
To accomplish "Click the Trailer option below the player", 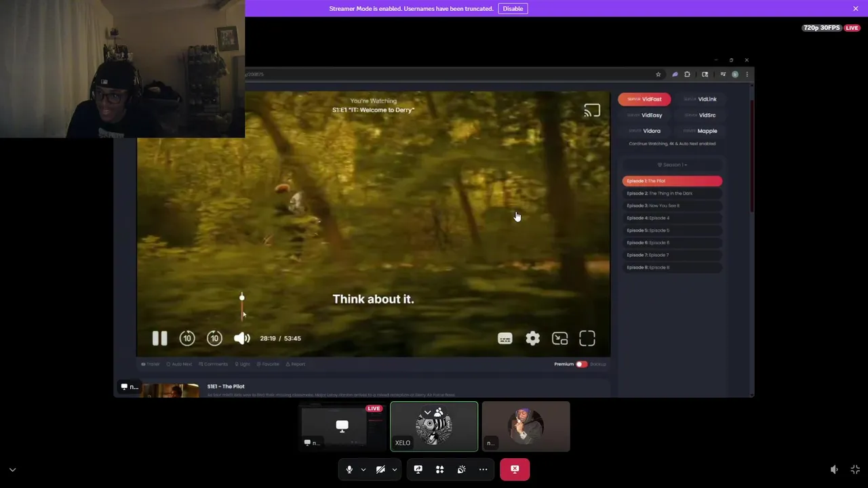I will (151, 364).
